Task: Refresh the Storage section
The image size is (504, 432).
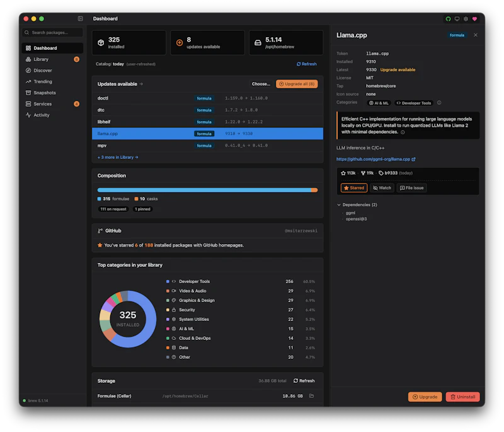Action: tap(304, 380)
